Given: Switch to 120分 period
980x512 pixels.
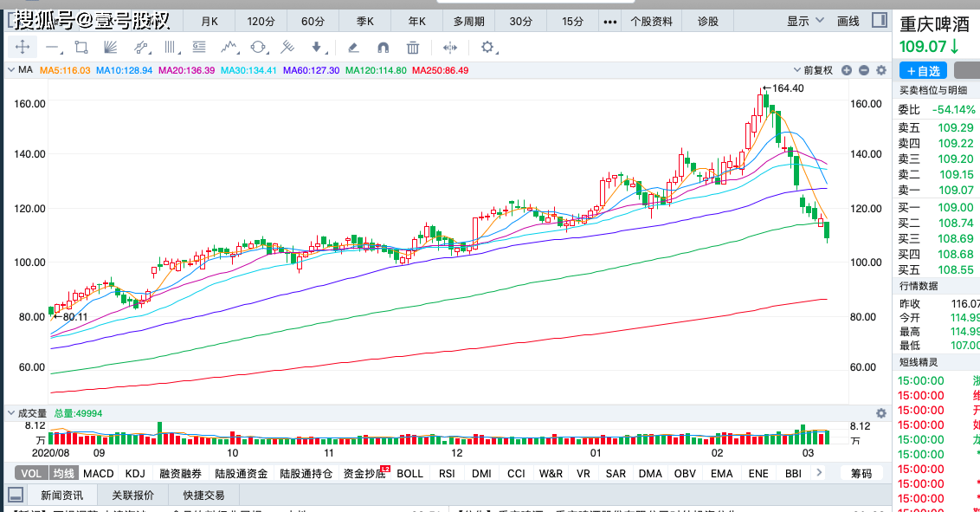Looking at the screenshot, I should click(261, 22).
